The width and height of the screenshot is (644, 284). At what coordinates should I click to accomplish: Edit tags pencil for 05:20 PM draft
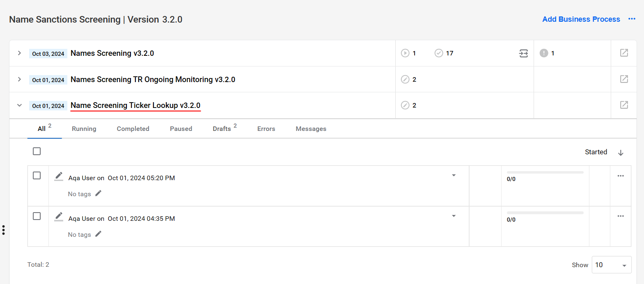[98, 193]
